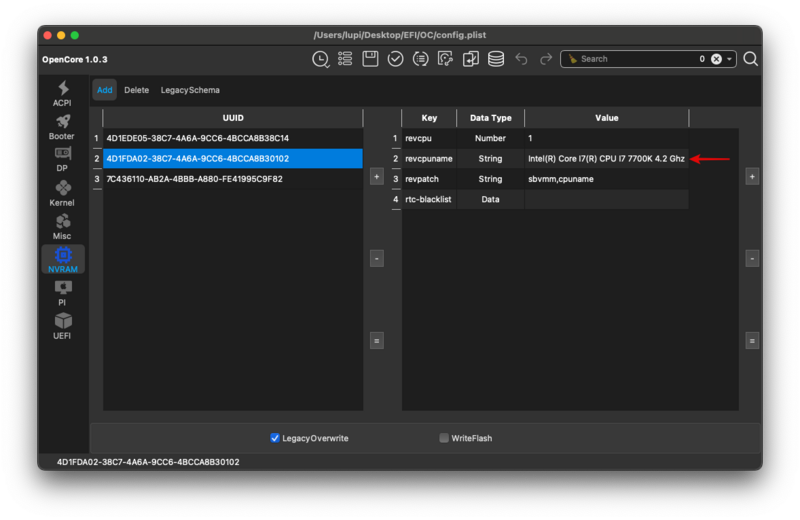Enable the WriteFlash checkbox

(444, 438)
